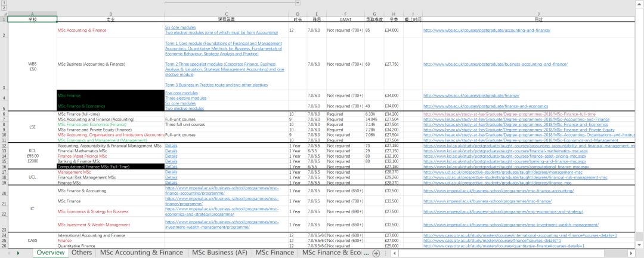Select 'Three full unit courses' cell
The height and width of the screenshot is (258, 644).
click(227, 125)
